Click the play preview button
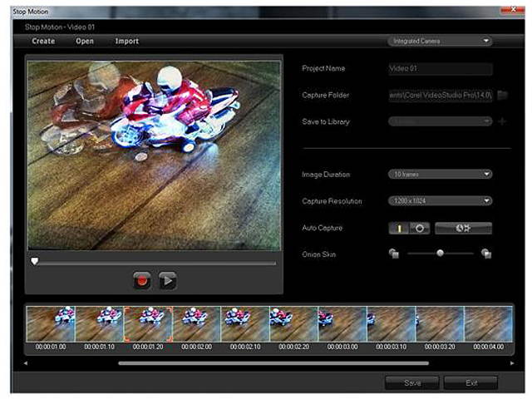The image size is (532, 399). (168, 281)
